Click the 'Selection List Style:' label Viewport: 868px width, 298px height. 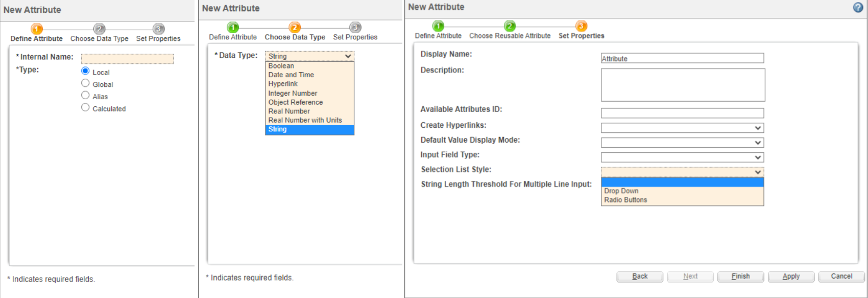click(456, 169)
